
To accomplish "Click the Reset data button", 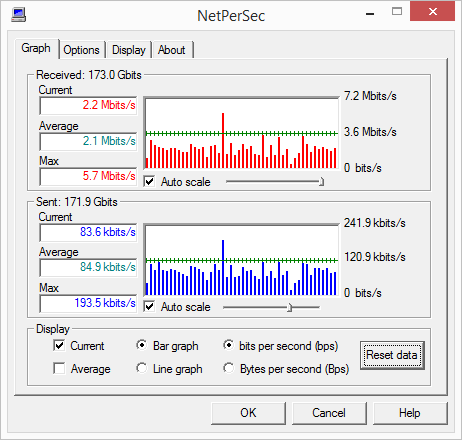I will point(392,355).
